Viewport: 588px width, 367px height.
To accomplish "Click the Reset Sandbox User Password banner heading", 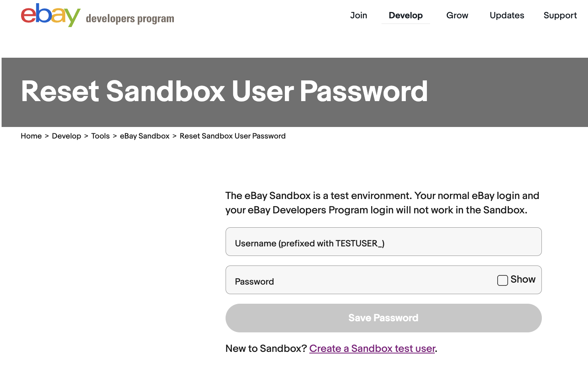I will click(224, 91).
